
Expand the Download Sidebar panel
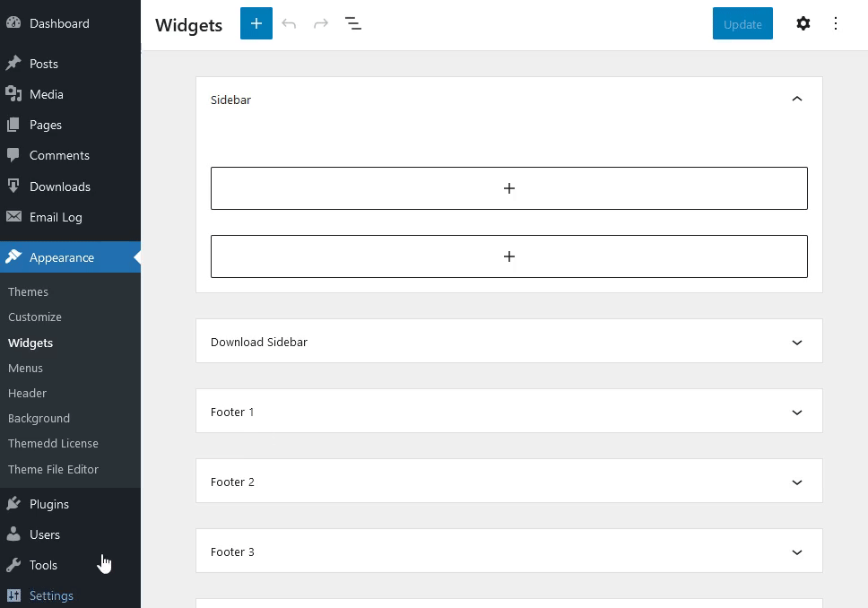[x=796, y=342]
